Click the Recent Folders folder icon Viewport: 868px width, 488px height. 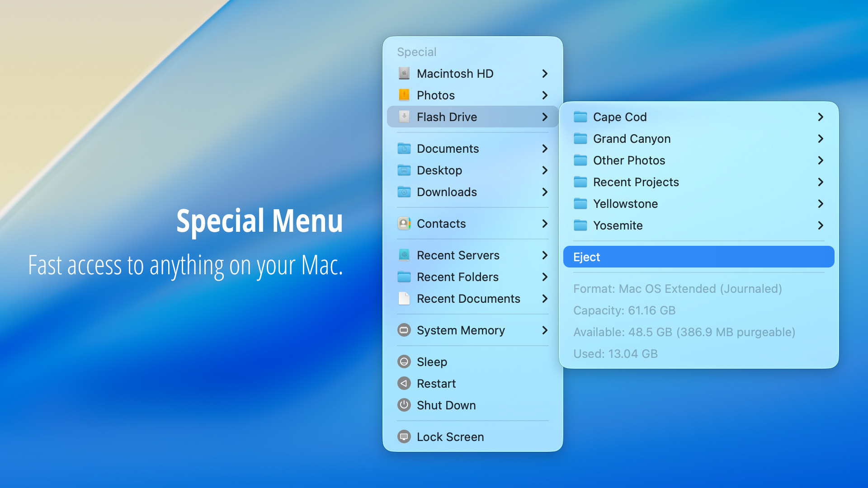[x=404, y=277]
